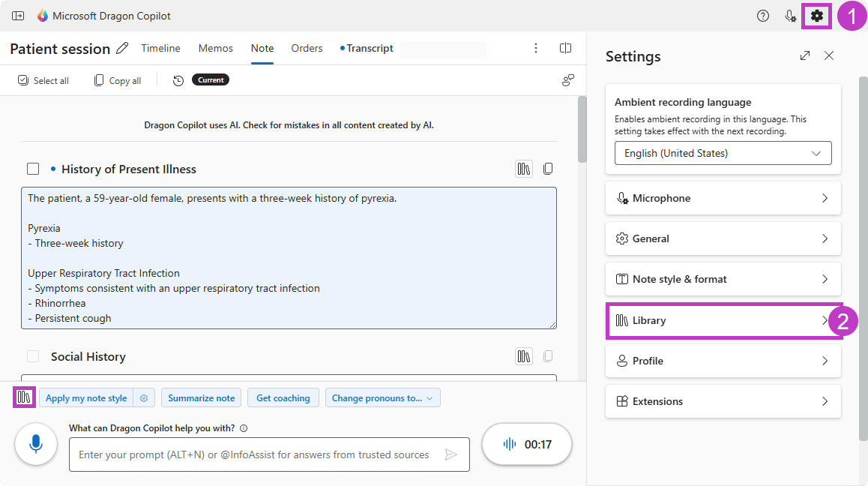This screenshot has width=868, height=486.
Task: Click the Dragon Copilot prompt input field
Action: [262, 454]
